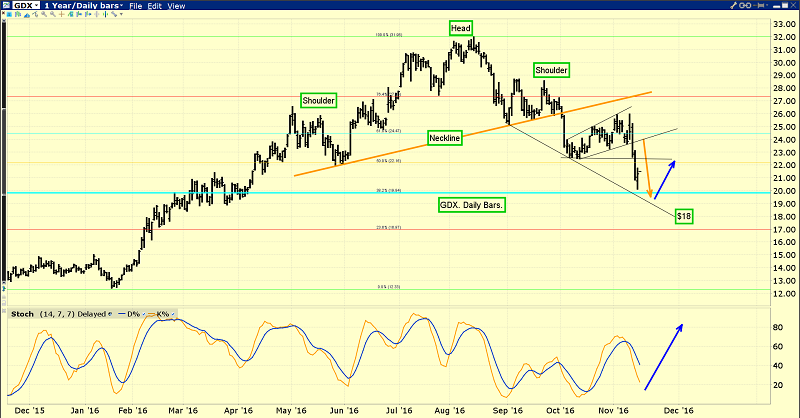The height and width of the screenshot is (418, 800).
Task: Click the (14, 7, 7) Delayed parameters text
Action: click(x=73, y=314)
